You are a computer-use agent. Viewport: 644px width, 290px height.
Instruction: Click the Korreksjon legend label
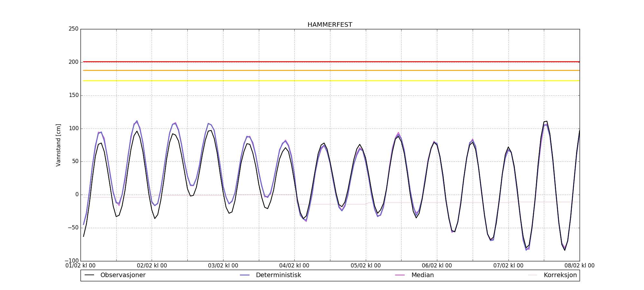pyautogui.click(x=560, y=275)
